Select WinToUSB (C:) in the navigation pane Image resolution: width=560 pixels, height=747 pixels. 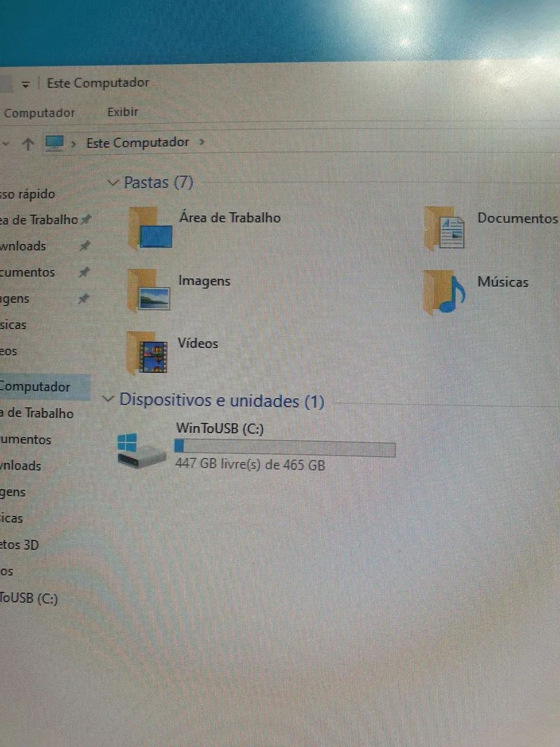tap(29, 598)
